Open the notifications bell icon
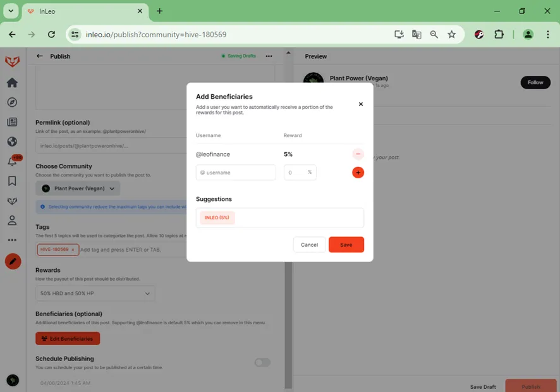Screen dimensions: 560x392 12,161
